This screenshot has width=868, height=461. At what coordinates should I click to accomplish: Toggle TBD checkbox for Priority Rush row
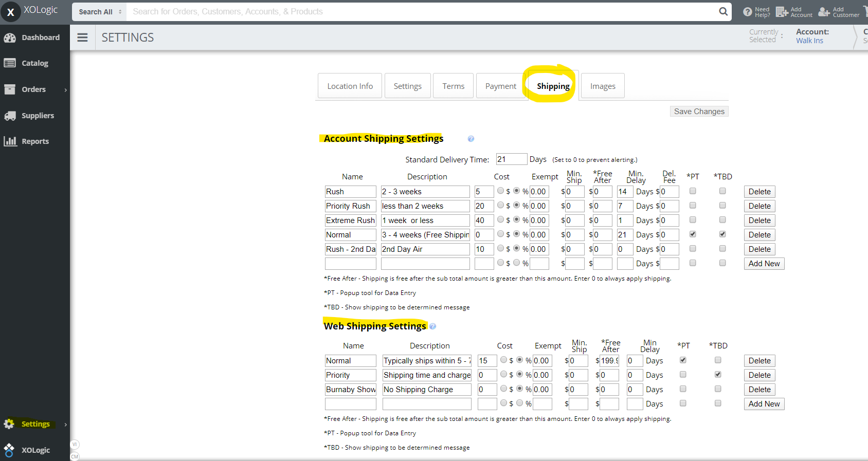click(722, 205)
